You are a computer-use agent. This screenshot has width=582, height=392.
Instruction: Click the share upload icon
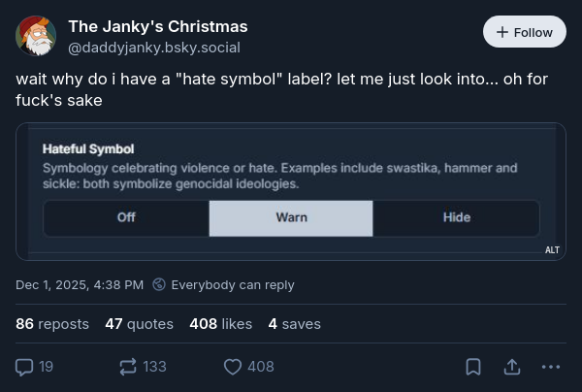[512, 367]
